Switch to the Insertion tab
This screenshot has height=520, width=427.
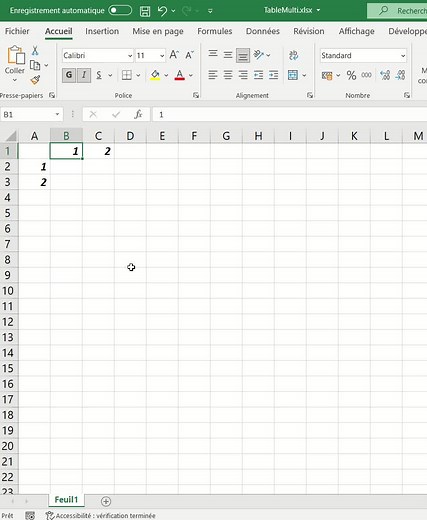pyautogui.click(x=102, y=31)
